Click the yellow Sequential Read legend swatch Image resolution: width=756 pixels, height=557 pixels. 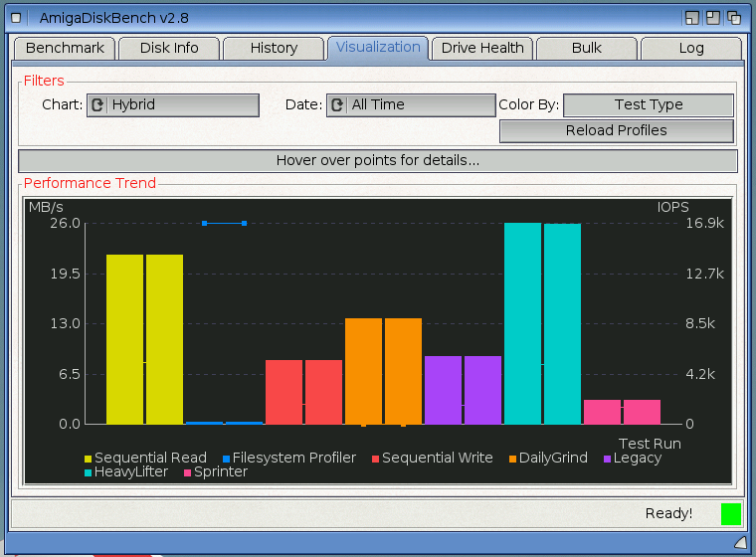[88, 459]
